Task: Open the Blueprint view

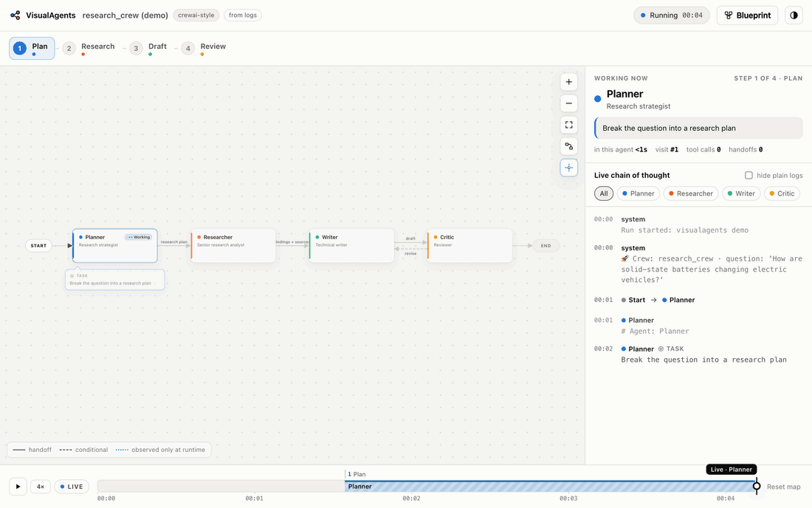Action: (747, 16)
